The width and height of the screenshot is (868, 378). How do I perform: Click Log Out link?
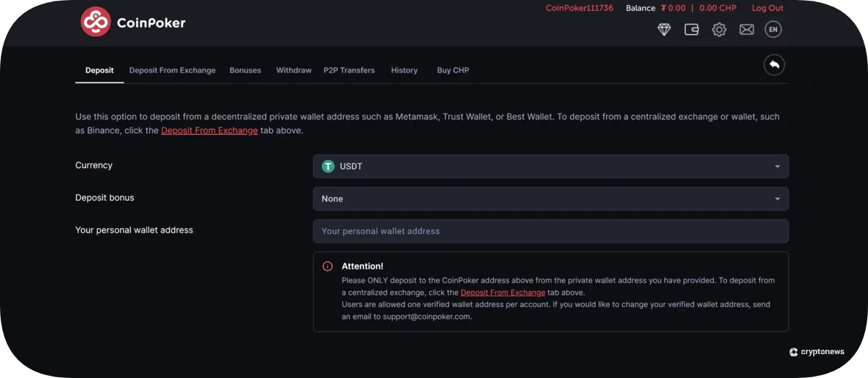(x=767, y=9)
